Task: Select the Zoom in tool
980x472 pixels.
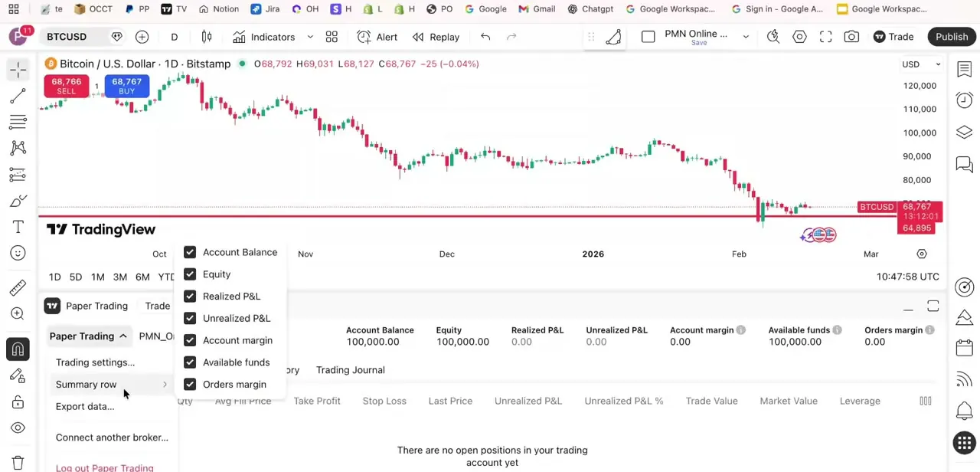Action: click(x=18, y=313)
